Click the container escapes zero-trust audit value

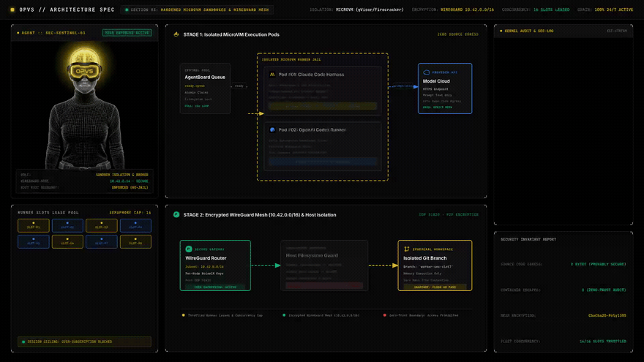click(604, 290)
